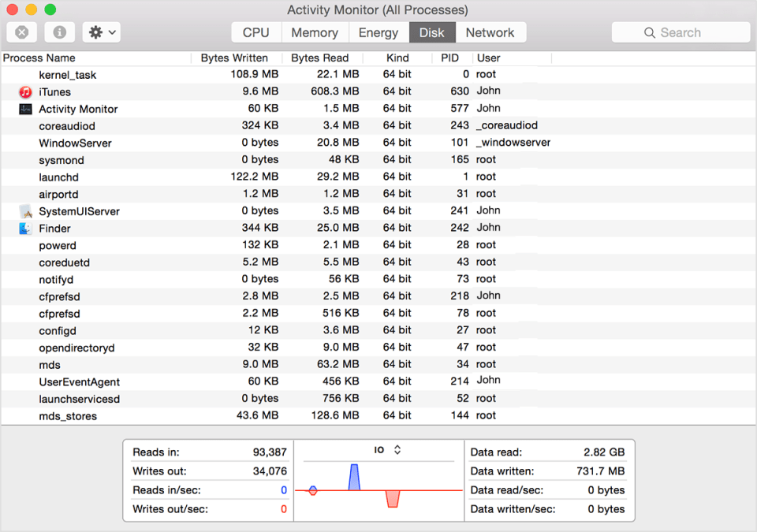Click the magnifying glass search icon
This screenshot has height=532, width=757.
649,32
